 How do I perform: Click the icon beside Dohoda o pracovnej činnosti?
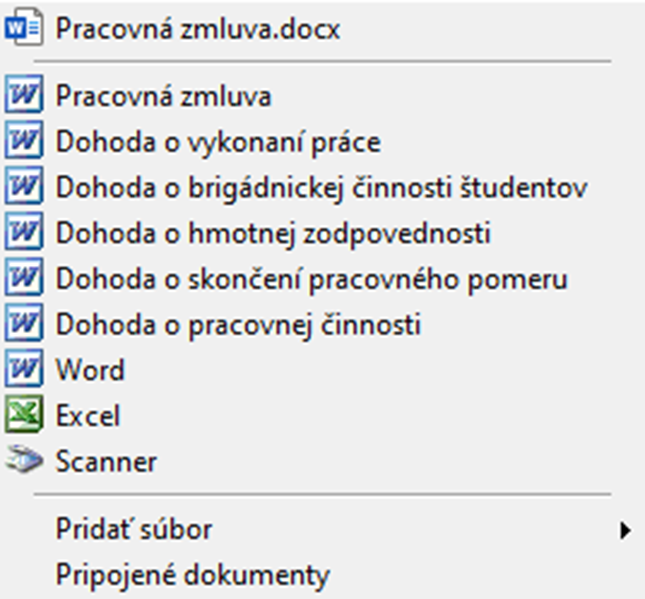coord(23,323)
